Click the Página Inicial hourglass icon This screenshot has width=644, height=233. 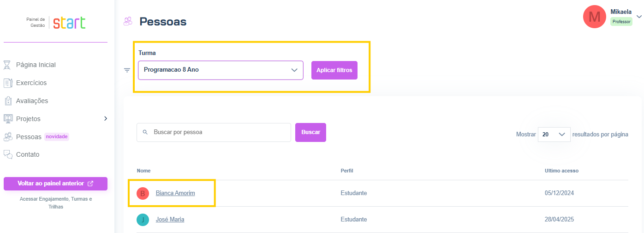[x=7, y=65]
